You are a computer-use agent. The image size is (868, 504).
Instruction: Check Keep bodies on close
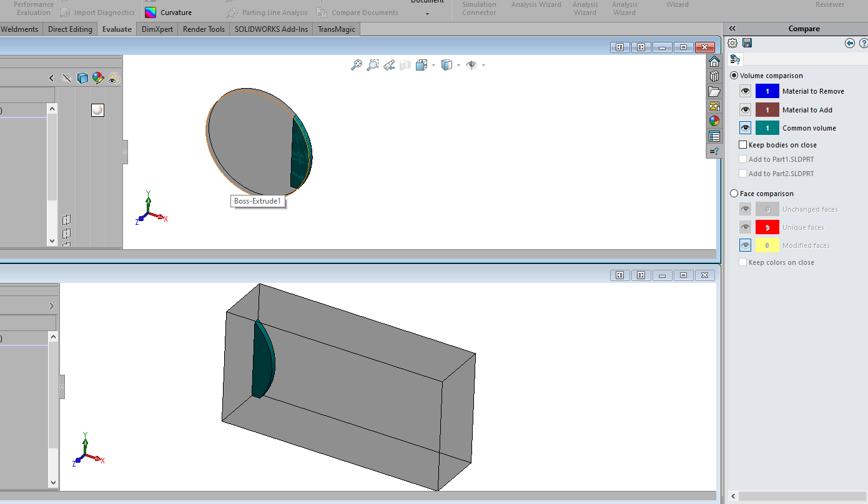[743, 145]
